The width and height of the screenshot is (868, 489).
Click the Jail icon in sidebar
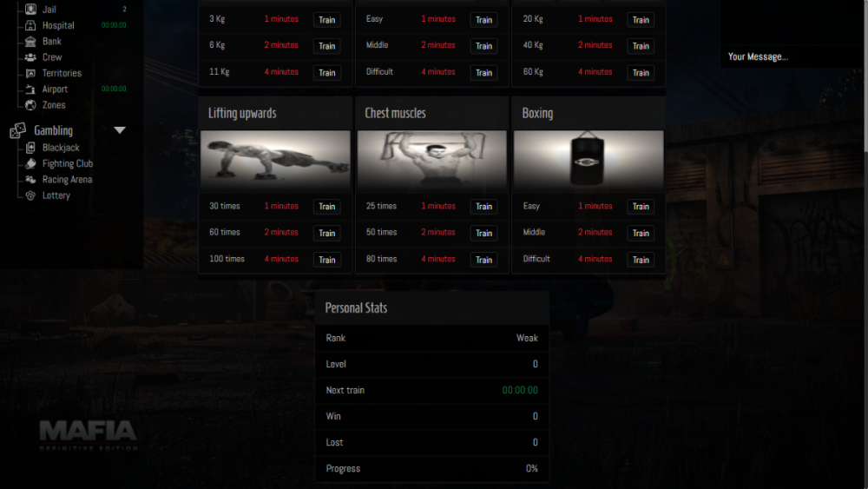click(30, 10)
